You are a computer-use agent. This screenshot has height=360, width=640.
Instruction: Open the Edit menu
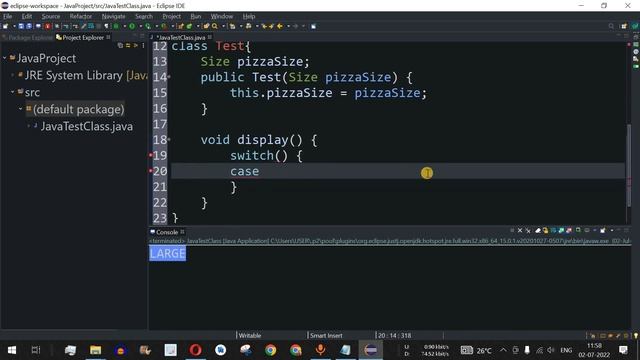click(27, 16)
